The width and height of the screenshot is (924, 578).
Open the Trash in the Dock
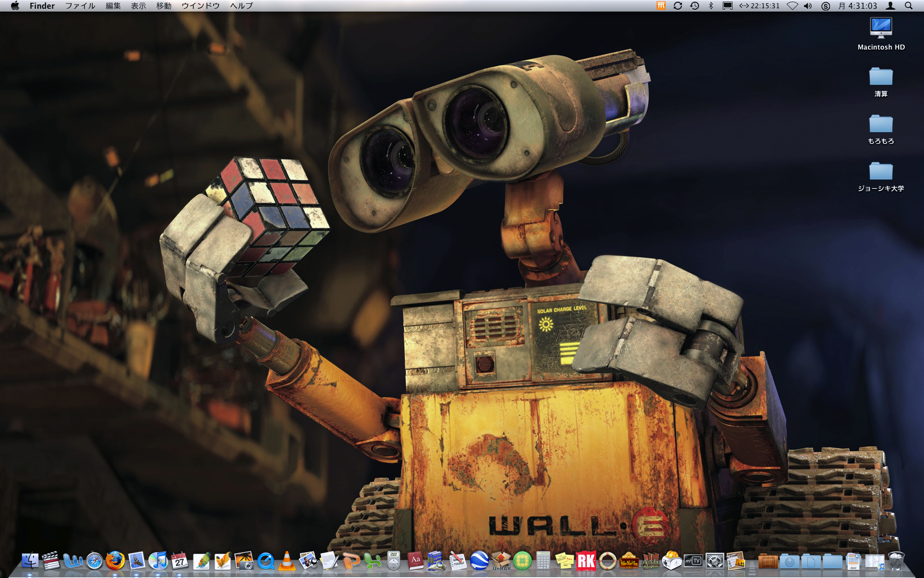click(x=897, y=561)
